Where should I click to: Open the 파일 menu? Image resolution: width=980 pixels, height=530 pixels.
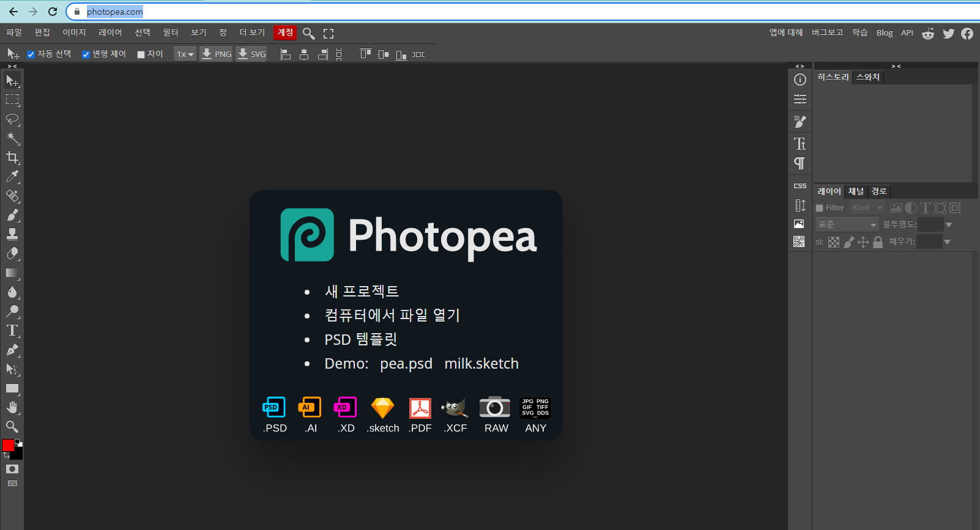click(14, 32)
